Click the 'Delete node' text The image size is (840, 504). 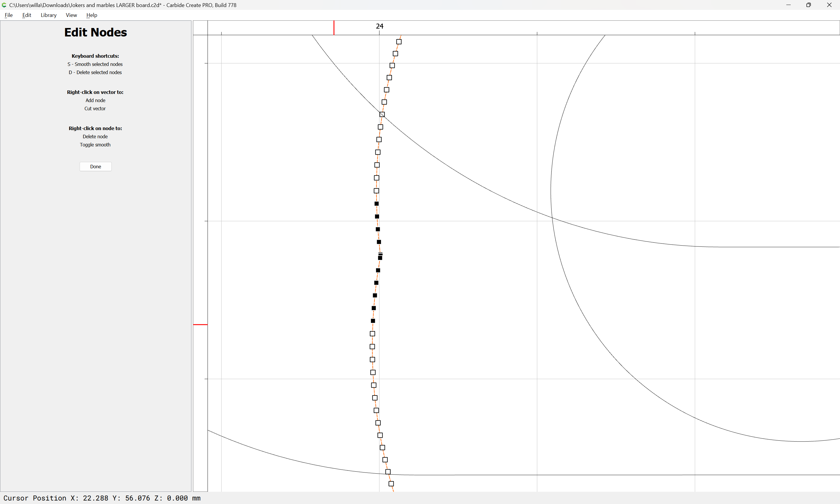click(x=95, y=136)
